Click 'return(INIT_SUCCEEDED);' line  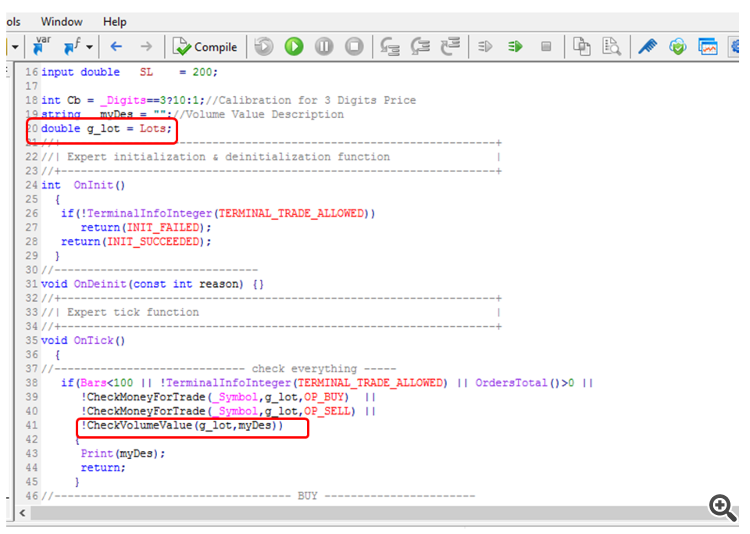[x=136, y=242]
